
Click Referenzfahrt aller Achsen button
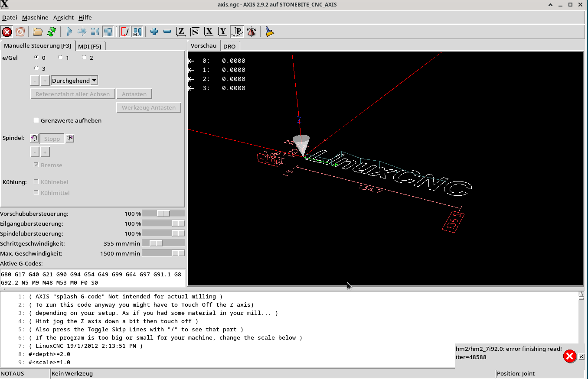click(73, 94)
